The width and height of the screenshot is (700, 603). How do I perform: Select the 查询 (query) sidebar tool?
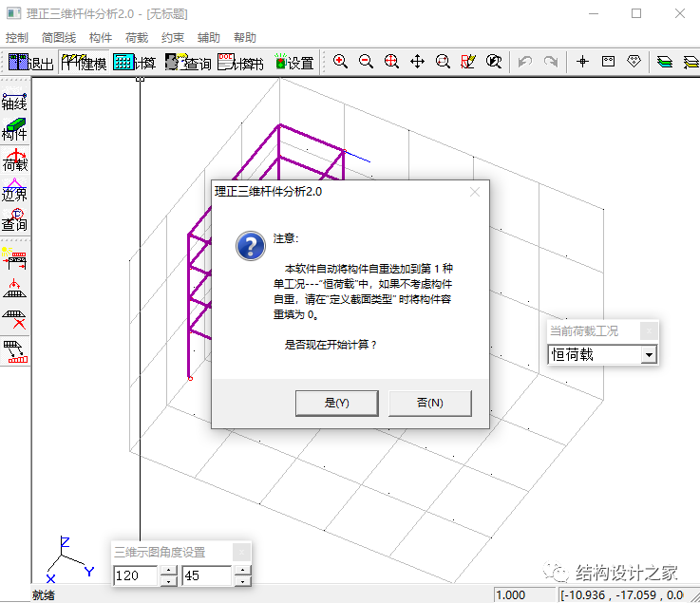[x=14, y=220]
